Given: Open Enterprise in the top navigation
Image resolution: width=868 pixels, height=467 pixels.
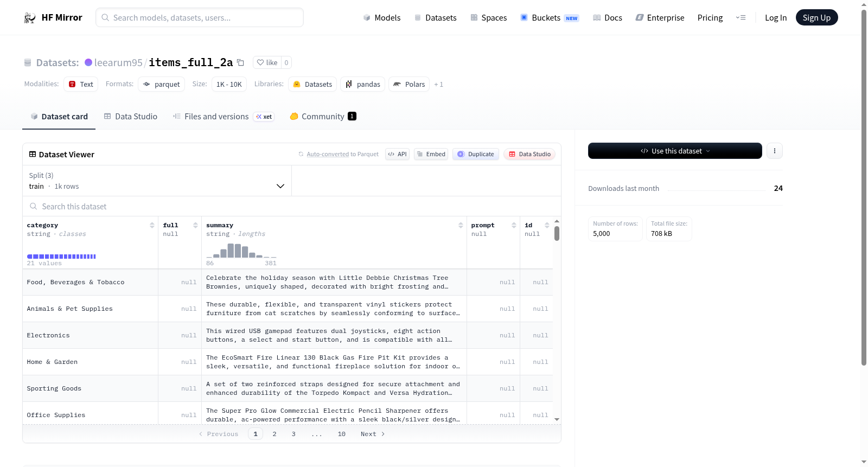Looking at the screenshot, I should [x=660, y=17].
